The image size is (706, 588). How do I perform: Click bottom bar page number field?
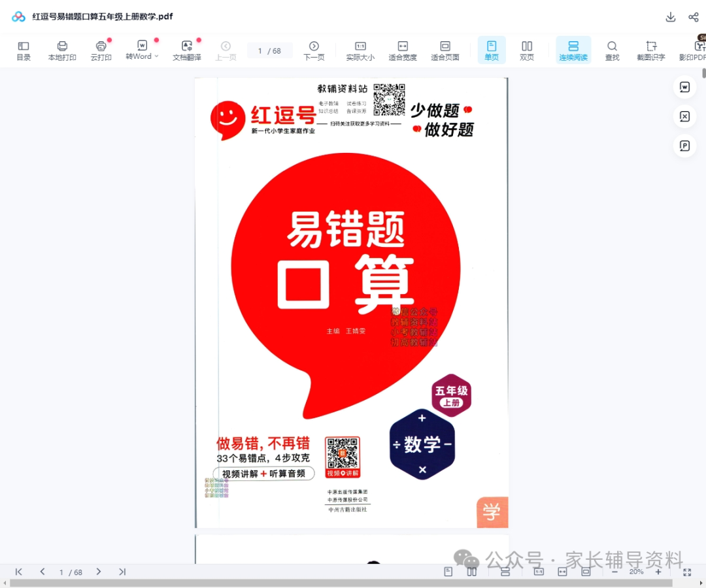(71, 572)
